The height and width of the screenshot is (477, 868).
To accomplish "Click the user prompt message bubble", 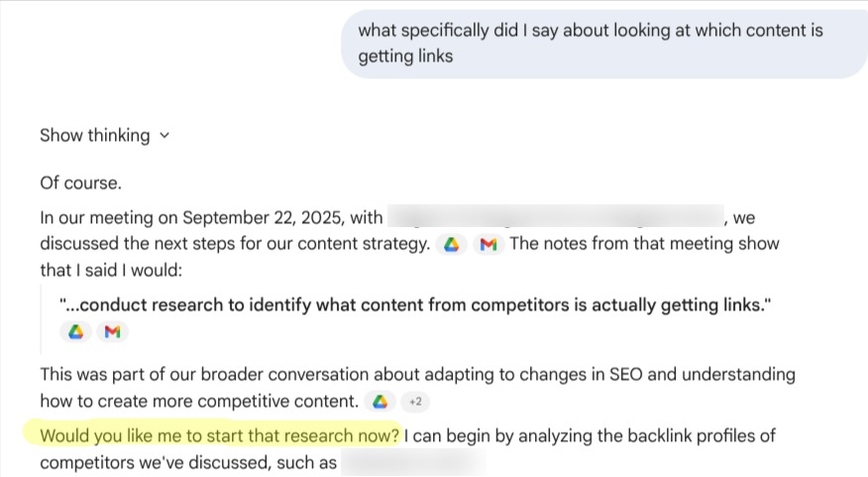I will click(604, 44).
